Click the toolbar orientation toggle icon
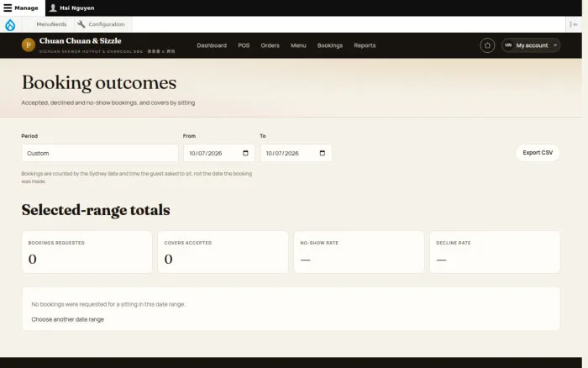This screenshot has height=368, width=588. [574, 24]
